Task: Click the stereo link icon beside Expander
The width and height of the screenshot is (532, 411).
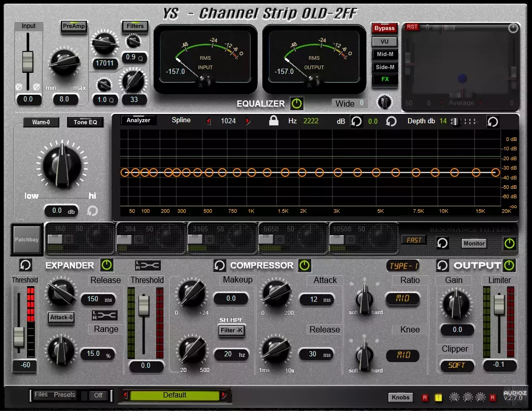Action: coord(148,265)
